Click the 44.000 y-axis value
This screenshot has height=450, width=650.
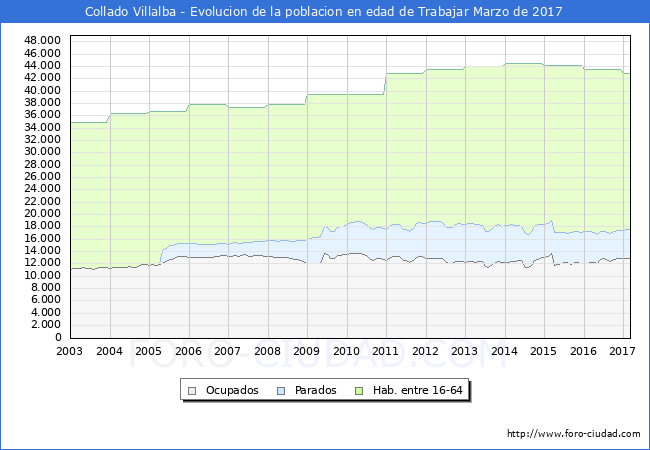pyautogui.click(x=43, y=65)
